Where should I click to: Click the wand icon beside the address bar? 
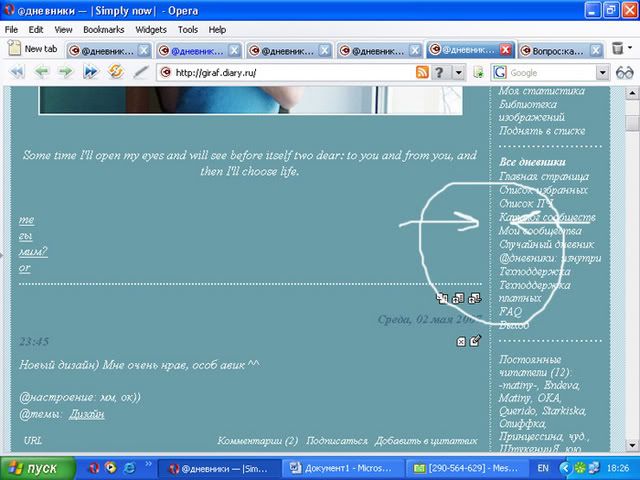[141, 72]
